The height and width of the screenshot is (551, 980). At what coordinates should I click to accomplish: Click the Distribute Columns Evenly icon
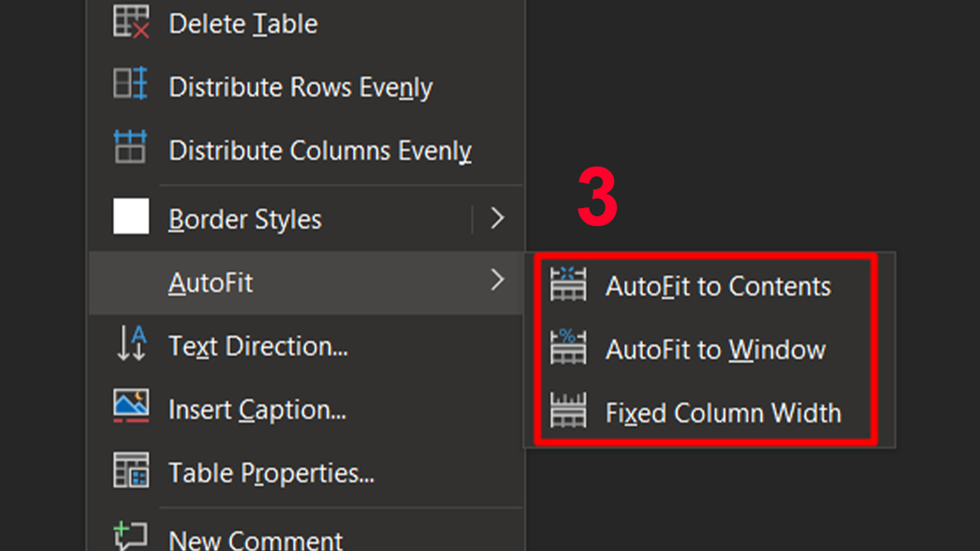click(131, 148)
